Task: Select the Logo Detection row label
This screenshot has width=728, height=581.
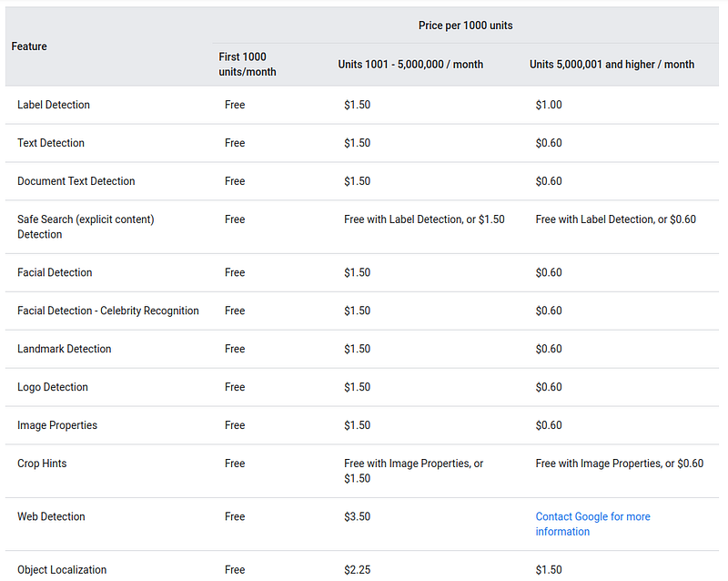Action: 53,387
